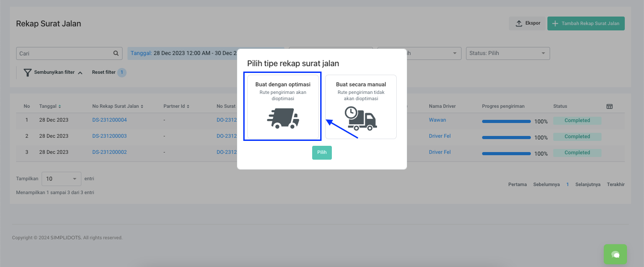Open the Status: Pilih dropdown
This screenshot has width=644, height=267.
[508, 53]
